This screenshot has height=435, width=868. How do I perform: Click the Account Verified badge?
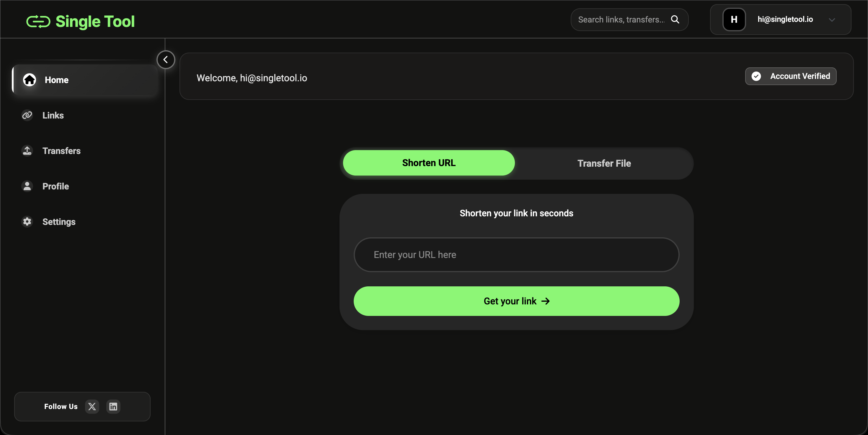(791, 76)
